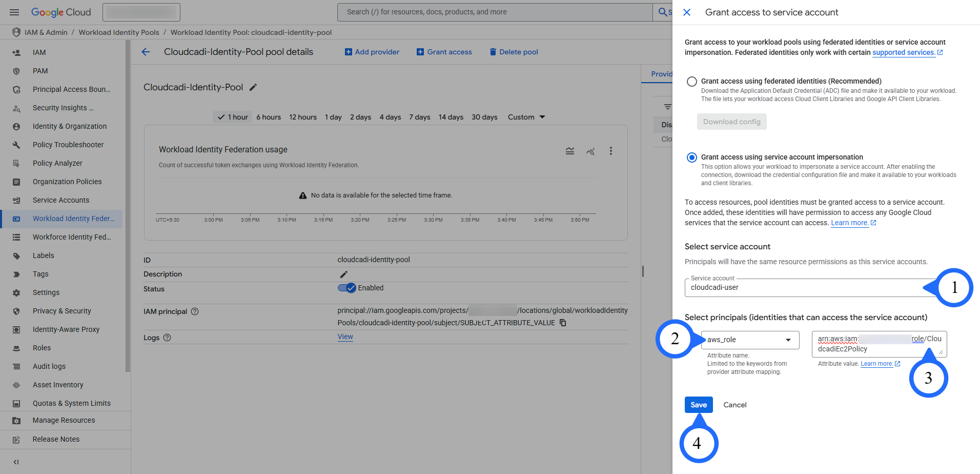Select the 6 hours time range

(269, 117)
